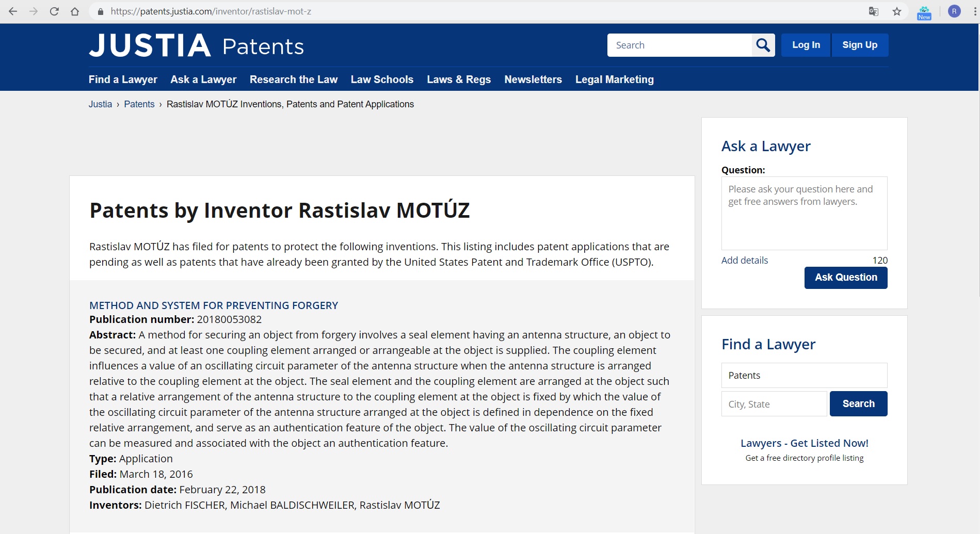Click Get a free directory profile listing
The width and height of the screenshot is (980, 534).
click(x=805, y=458)
